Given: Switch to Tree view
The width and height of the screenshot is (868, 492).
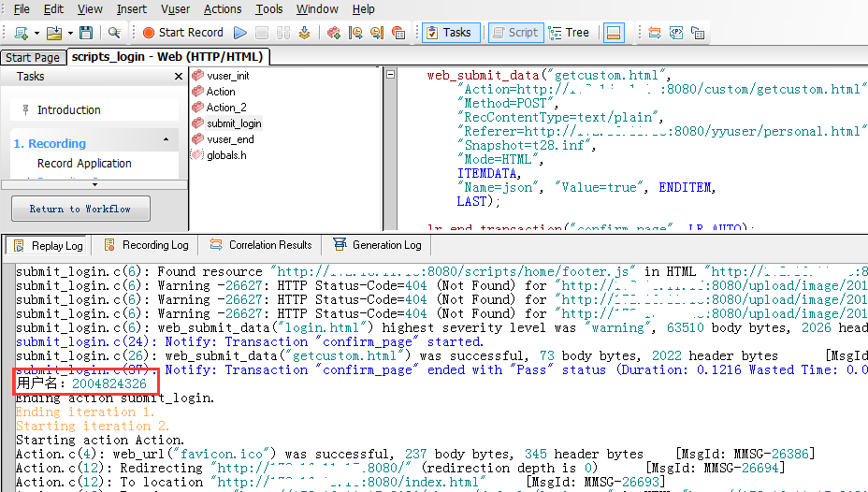Looking at the screenshot, I should coord(569,32).
